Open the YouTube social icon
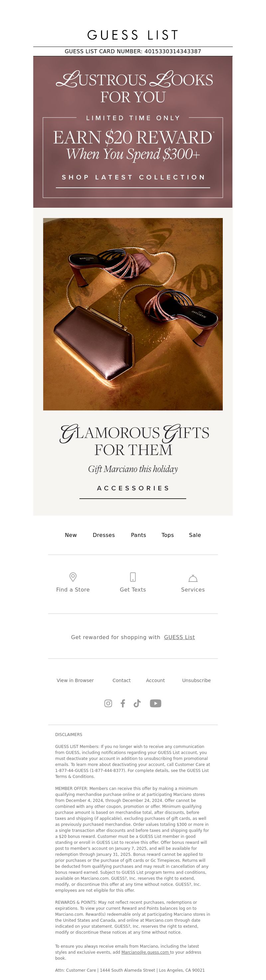The width and height of the screenshot is (266, 980). click(x=155, y=703)
